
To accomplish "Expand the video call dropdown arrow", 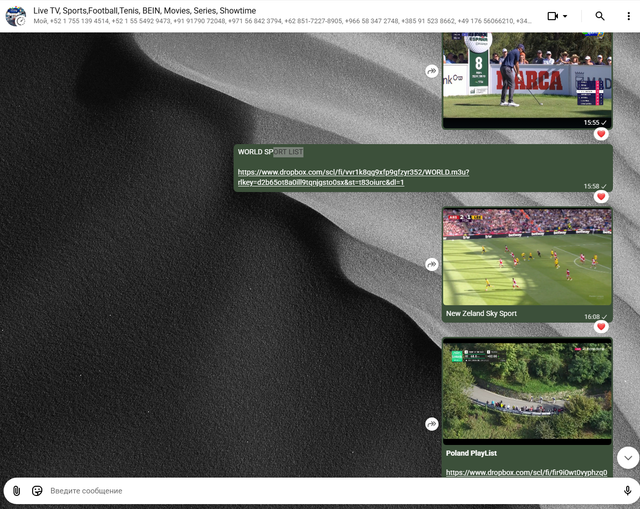I will click(565, 16).
